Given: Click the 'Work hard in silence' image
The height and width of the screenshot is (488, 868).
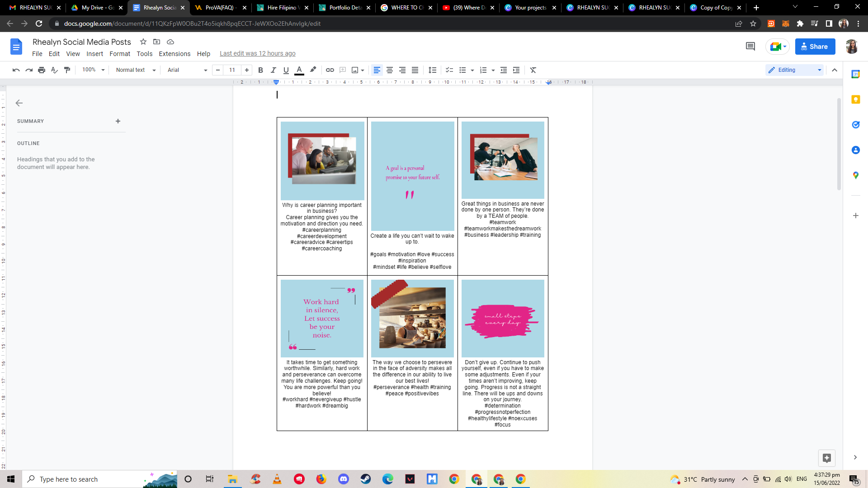Looking at the screenshot, I should (x=322, y=318).
